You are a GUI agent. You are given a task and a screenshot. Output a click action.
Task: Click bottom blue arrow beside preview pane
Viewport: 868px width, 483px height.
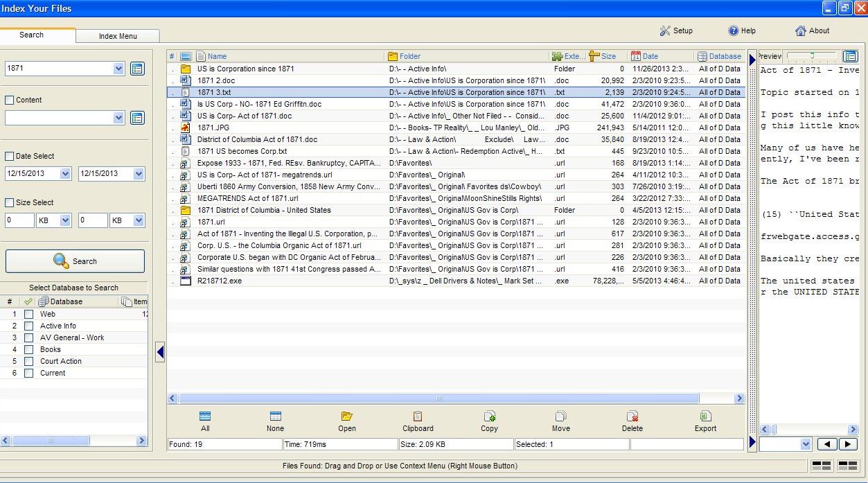tap(753, 442)
